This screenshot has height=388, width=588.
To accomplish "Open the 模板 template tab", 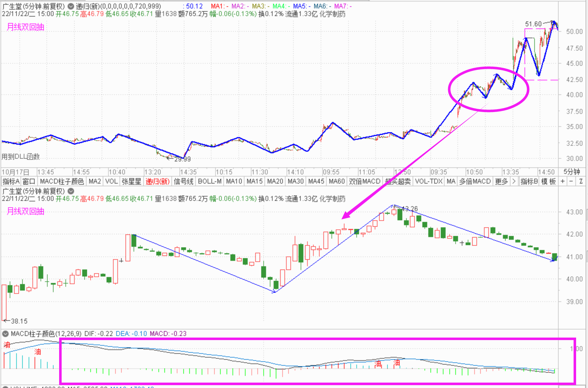I will [549, 181].
